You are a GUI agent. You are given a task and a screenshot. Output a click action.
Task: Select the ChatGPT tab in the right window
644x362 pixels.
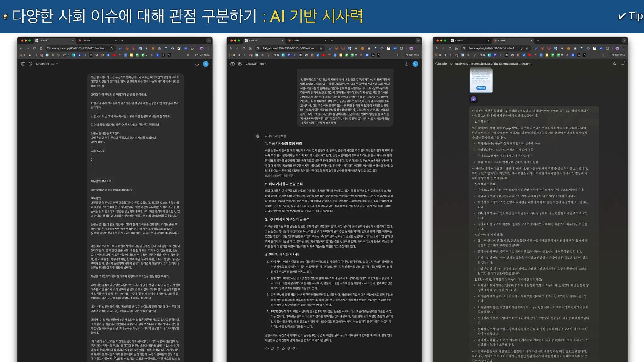click(x=470, y=41)
